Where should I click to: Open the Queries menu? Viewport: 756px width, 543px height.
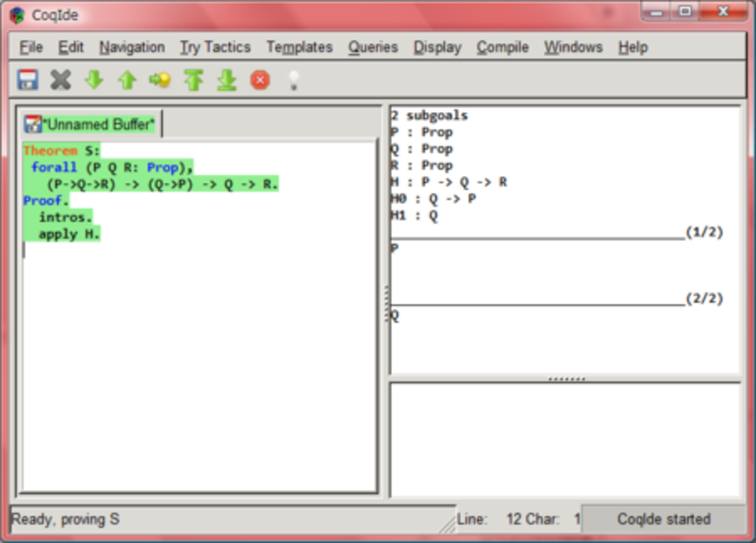click(x=373, y=47)
